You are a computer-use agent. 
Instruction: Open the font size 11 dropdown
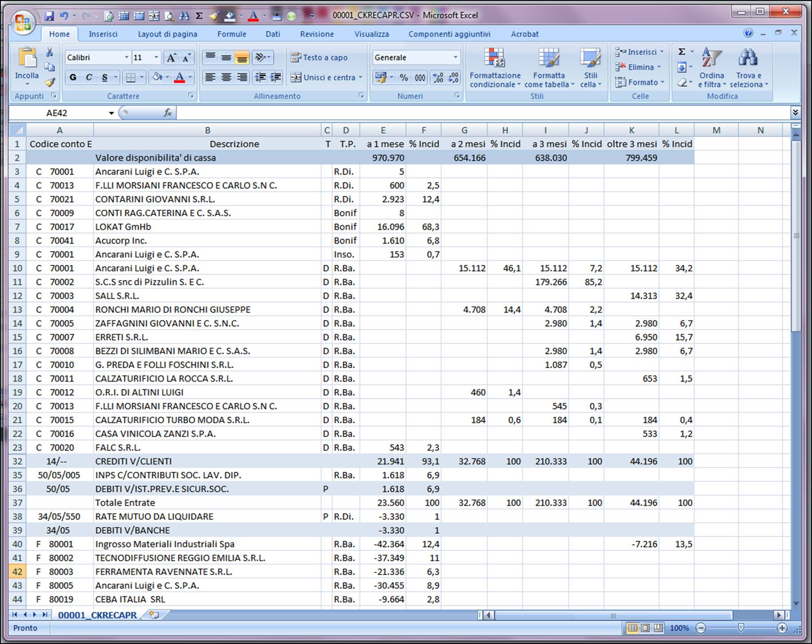point(156,57)
